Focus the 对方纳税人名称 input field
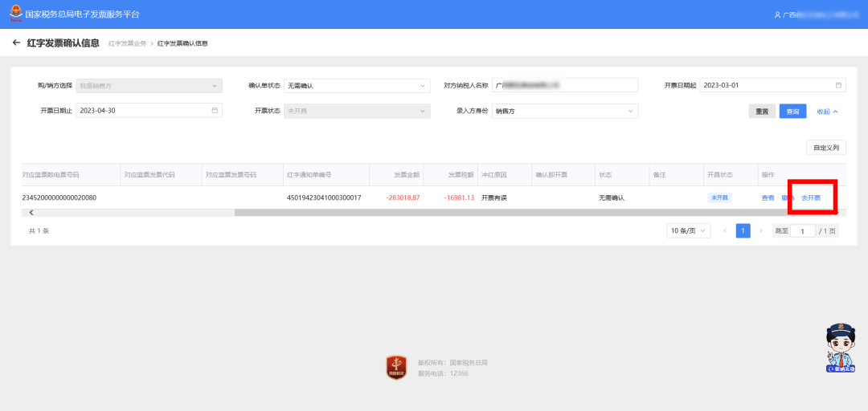 tap(565, 86)
